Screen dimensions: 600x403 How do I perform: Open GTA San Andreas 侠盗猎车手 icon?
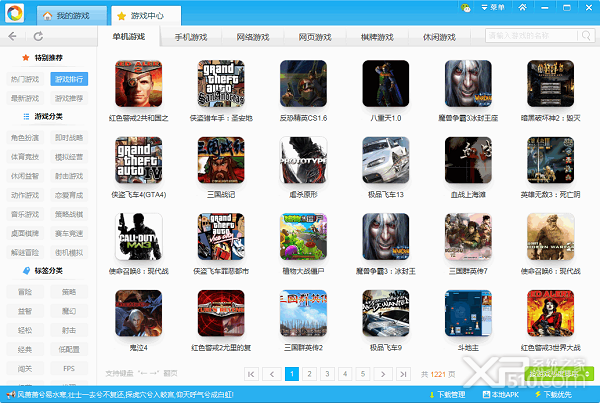pyautogui.click(x=221, y=83)
